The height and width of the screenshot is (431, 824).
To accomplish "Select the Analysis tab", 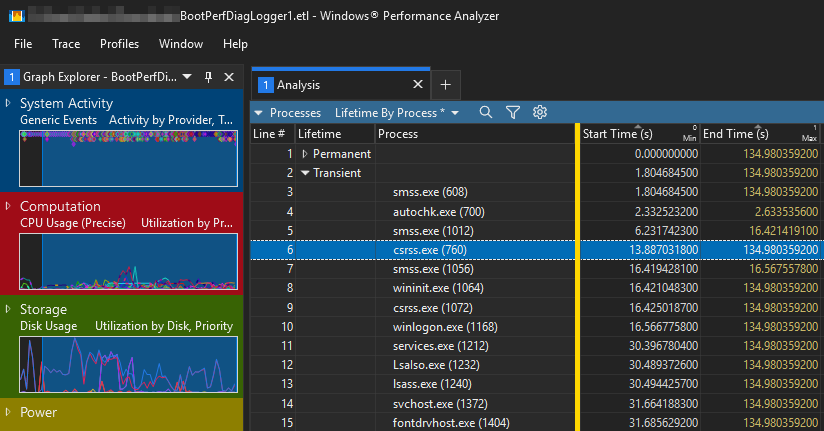I will pos(298,85).
